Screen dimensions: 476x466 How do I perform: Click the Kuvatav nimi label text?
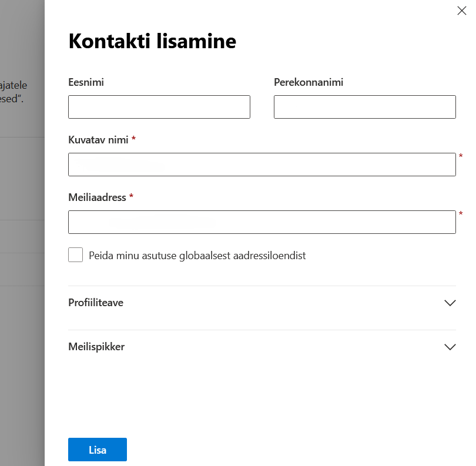pos(99,140)
